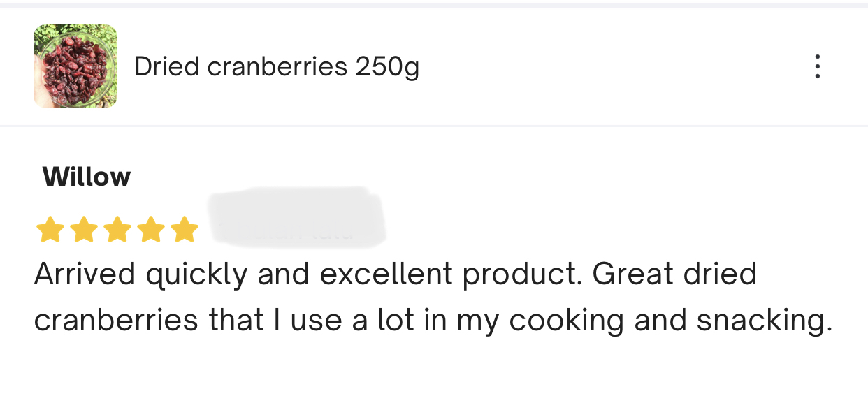Select the third yellow rating star
Image resolution: width=868 pixels, height=403 pixels.
(x=117, y=229)
